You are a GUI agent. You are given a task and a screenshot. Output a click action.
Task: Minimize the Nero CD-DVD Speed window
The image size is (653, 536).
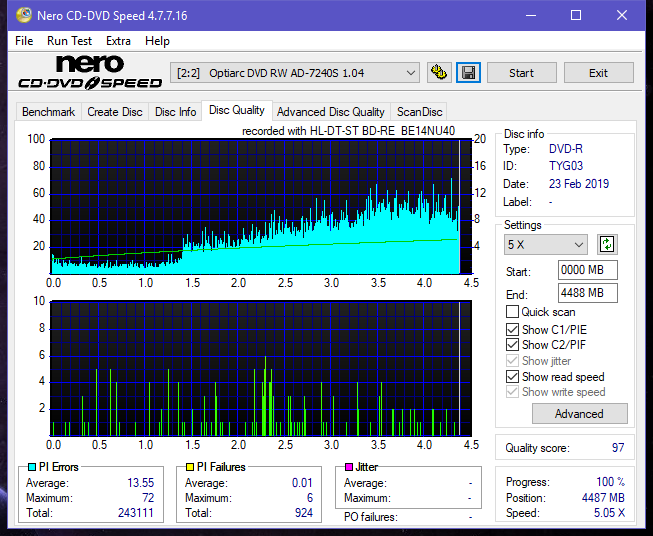pyautogui.click(x=531, y=15)
